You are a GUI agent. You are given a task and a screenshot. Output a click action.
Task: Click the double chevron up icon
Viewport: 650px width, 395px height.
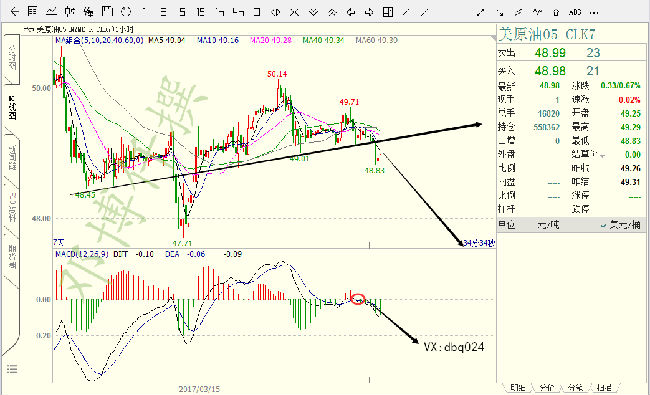tap(332, 12)
